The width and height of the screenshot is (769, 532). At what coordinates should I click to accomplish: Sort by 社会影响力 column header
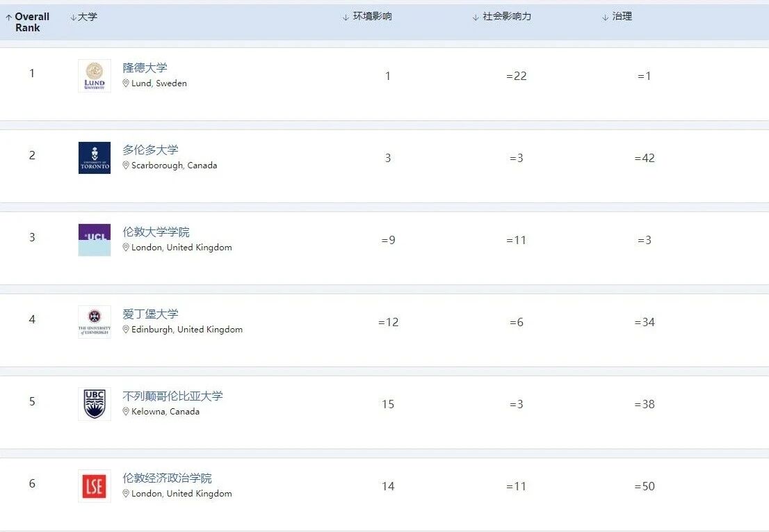click(x=506, y=17)
